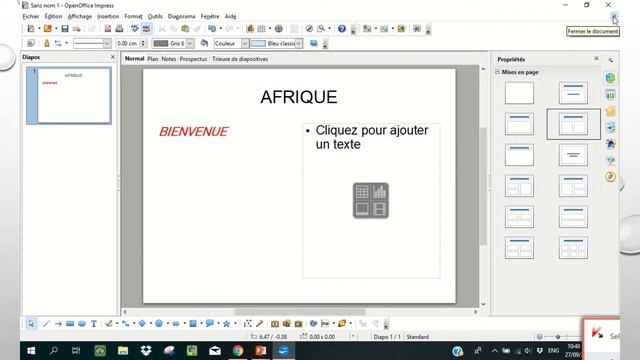The image size is (640, 360).
Task: Select the Symbol Shapes smiley tool
Action: coord(159,324)
